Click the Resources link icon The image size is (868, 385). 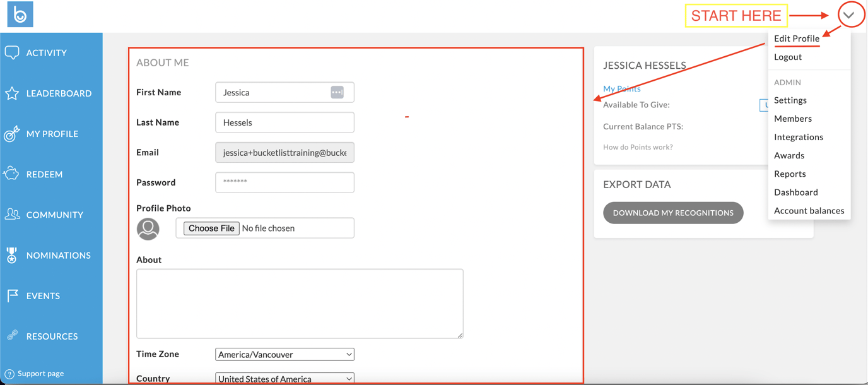click(12, 336)
